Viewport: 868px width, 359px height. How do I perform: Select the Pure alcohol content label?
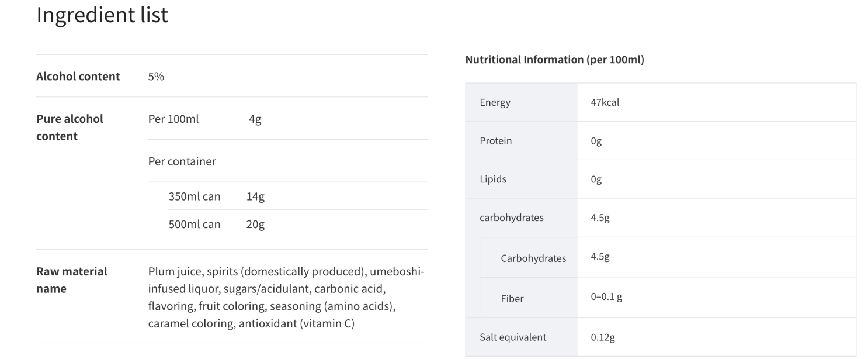pyautogui.click(x=70, y=127)
